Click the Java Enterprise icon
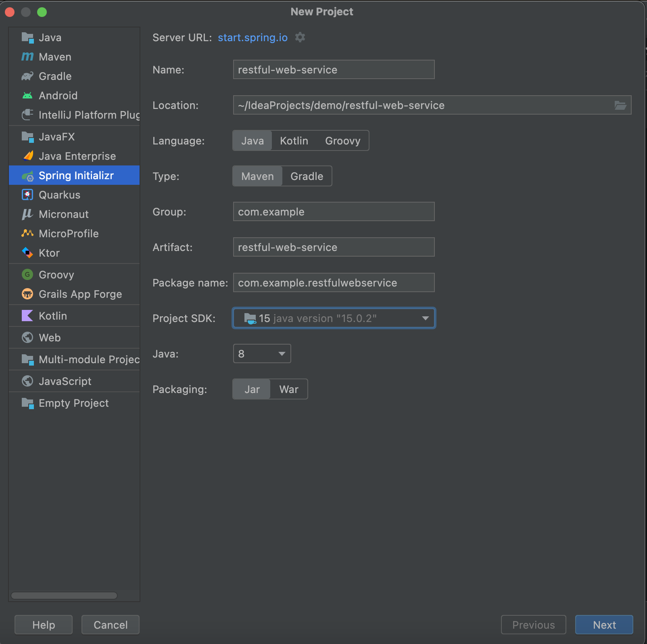 [x=27, y=156]
